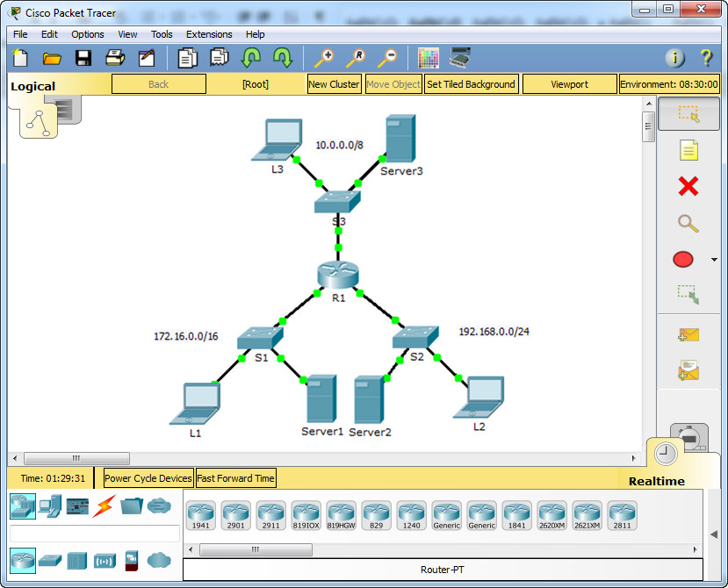This screenshot has height=588, width=728.
Task: Select the Inspect magnifier tool
Action: coord(688,223)
